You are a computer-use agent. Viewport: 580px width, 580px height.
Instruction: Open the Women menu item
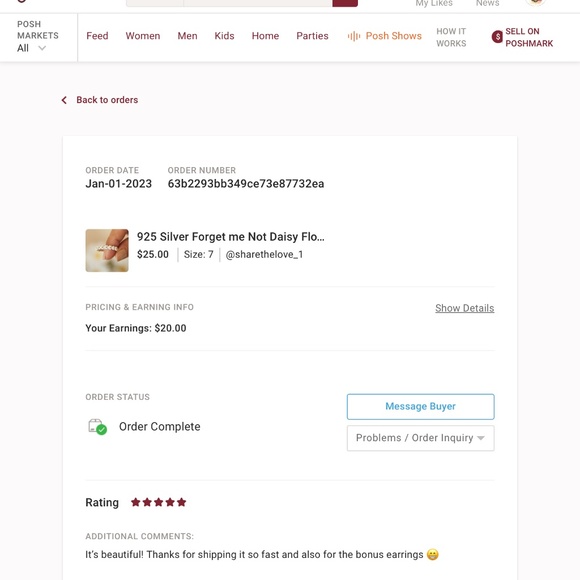143,36
